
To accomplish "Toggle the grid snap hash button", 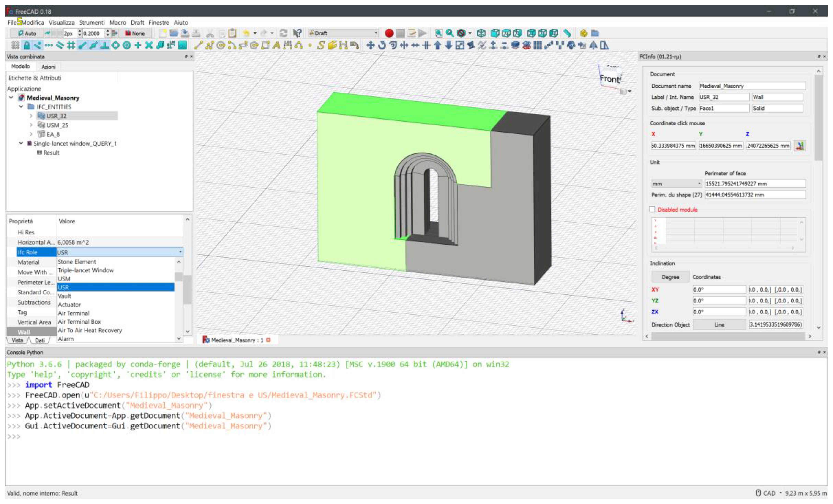I will 71,45.
